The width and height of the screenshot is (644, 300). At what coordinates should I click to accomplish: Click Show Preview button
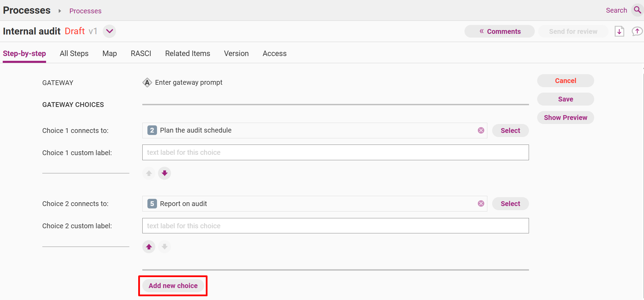pos(566,118)
